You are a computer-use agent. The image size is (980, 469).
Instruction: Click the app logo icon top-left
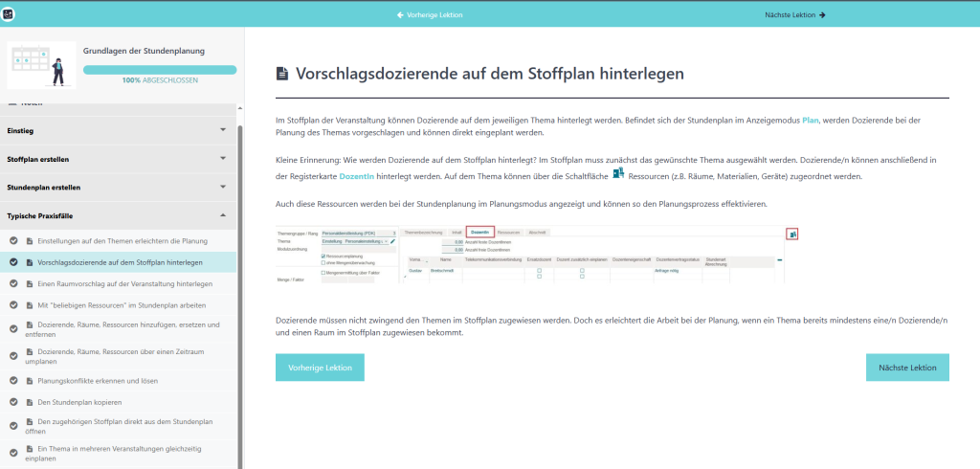[11, 13]
